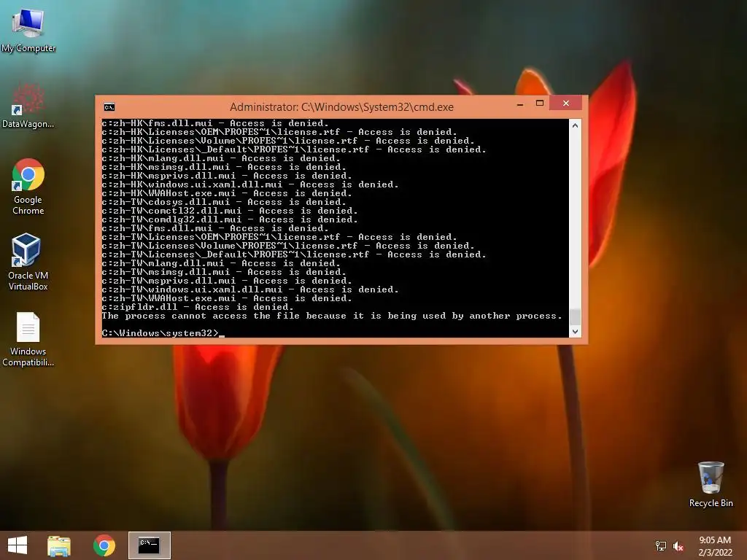The height and width of the screenshot is (560, 747).
Task: Click the zh-HK\Licenses\Volume license.rtf line
Action: tap(288, 141)
